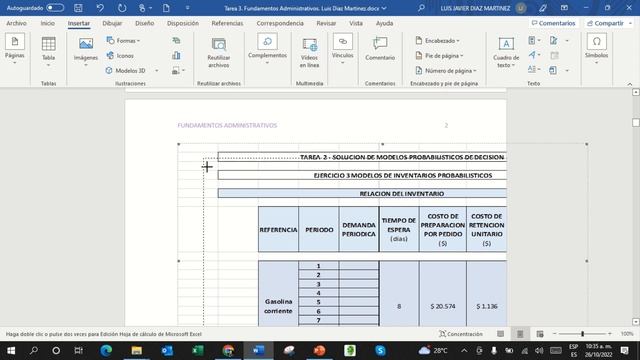Click the zoom in plus button
The height and width of the screenshot is (360, 640).
point(610,334)
